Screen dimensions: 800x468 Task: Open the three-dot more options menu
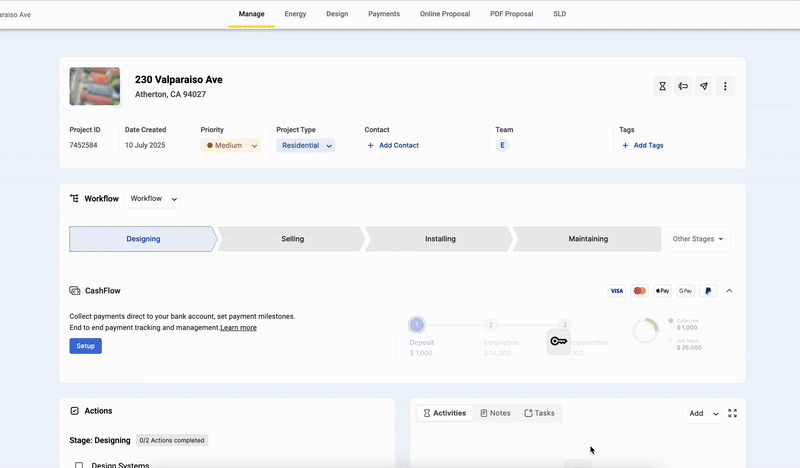(x=725, y=86)
